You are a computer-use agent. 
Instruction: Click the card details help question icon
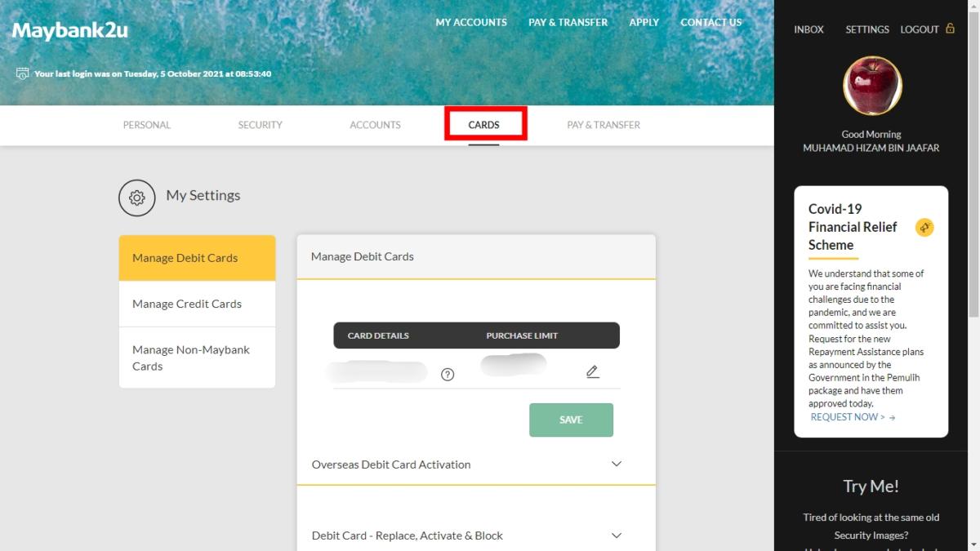point(448,375)
